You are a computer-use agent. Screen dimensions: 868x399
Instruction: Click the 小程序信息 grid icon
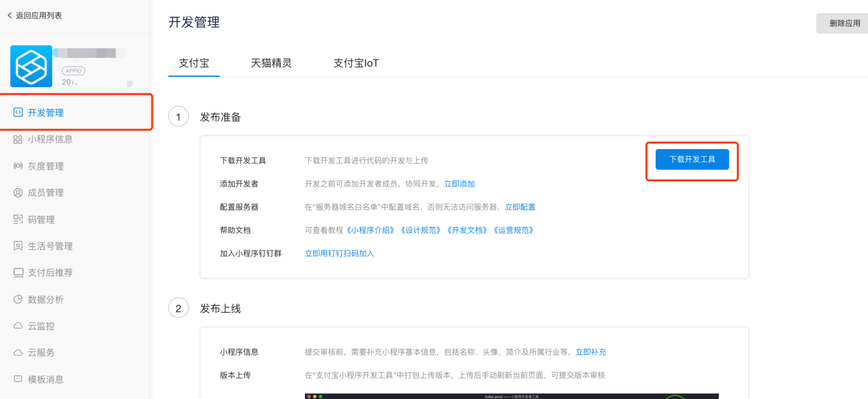[18, 139]
